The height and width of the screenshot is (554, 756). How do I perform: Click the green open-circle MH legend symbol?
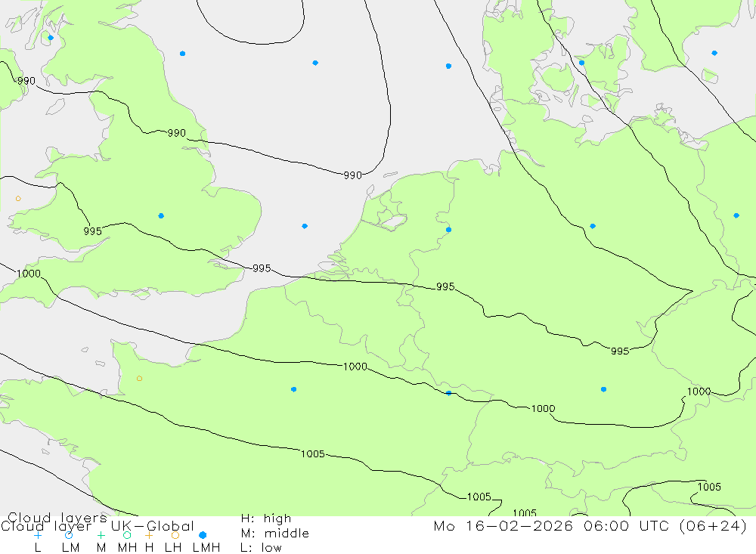pos(127,535)
